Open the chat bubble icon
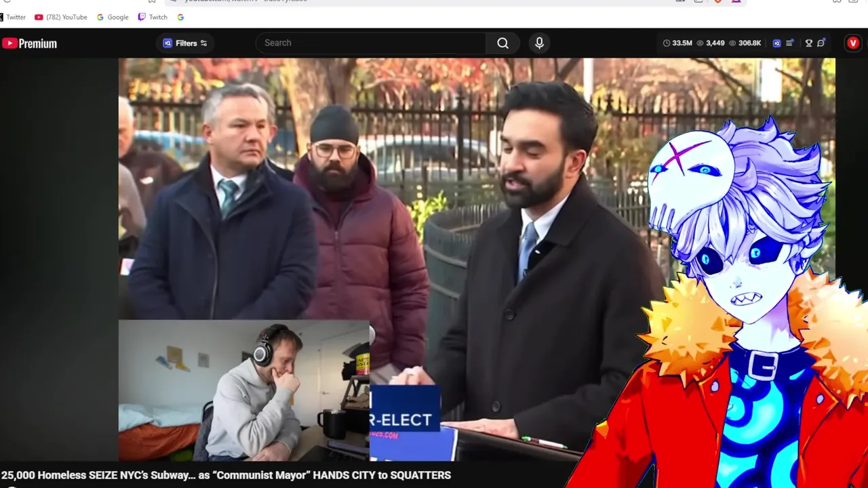Viewport: 868px width, 488px height. (x=821, y=43)
